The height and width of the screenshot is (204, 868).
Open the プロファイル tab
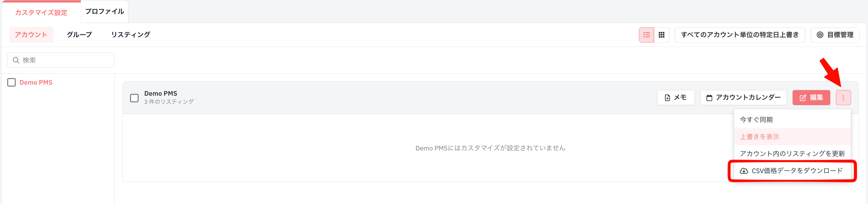104,11
